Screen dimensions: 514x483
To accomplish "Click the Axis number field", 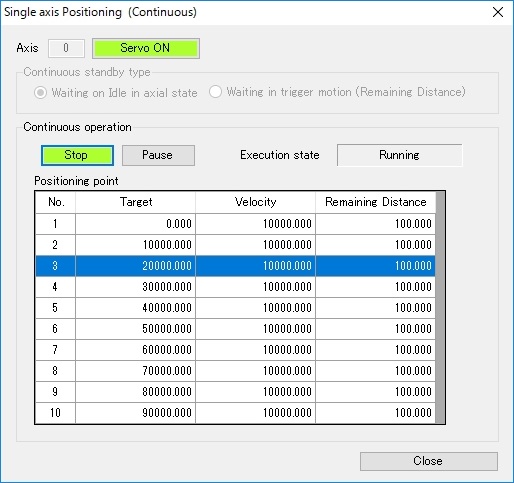I will point(66,48).
